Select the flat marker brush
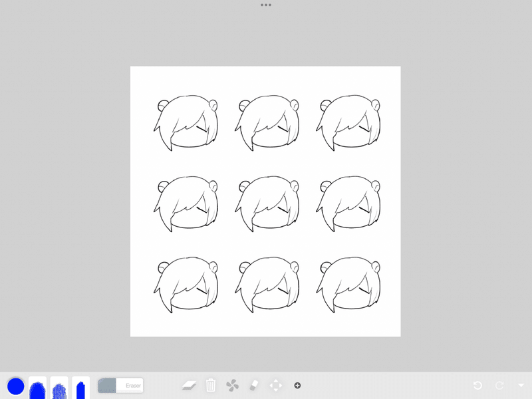Viewport: 532px width, 399px height. (x=80, y=388)
